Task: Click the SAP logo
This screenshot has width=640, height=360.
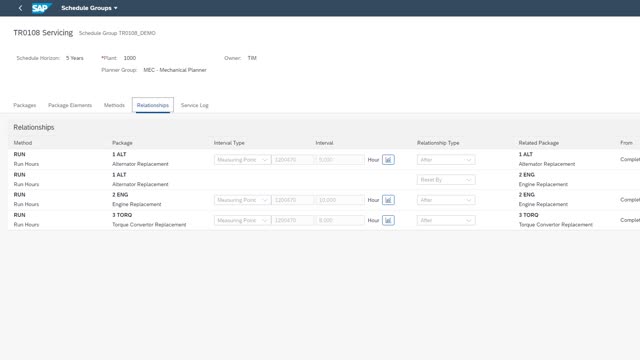Action: coord(42,8)
